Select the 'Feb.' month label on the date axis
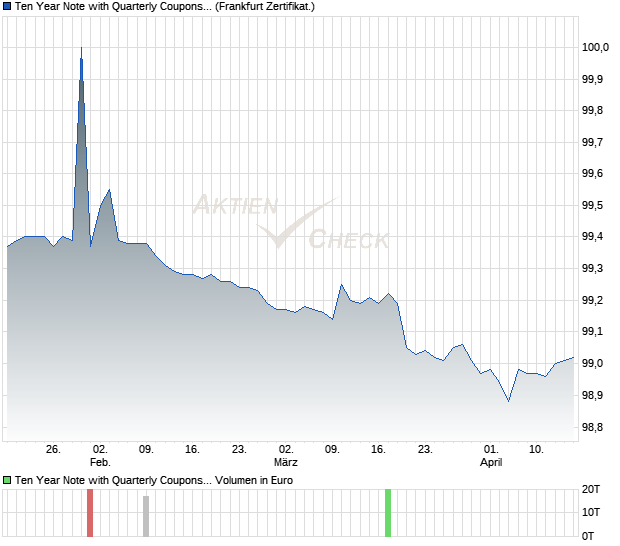This screenshot has width=620, height=546. point(99,462)
